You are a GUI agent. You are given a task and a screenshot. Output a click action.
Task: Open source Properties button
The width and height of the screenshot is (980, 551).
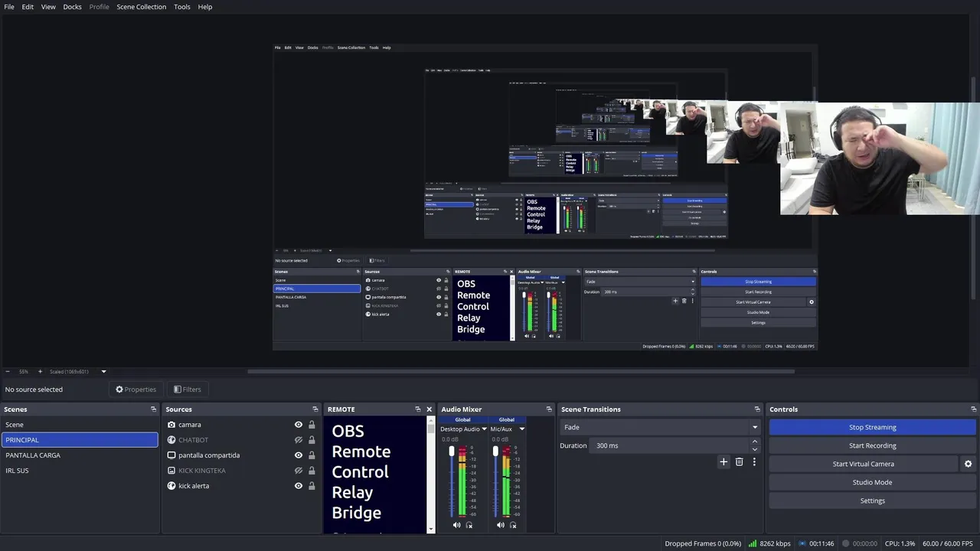[136, 390]
